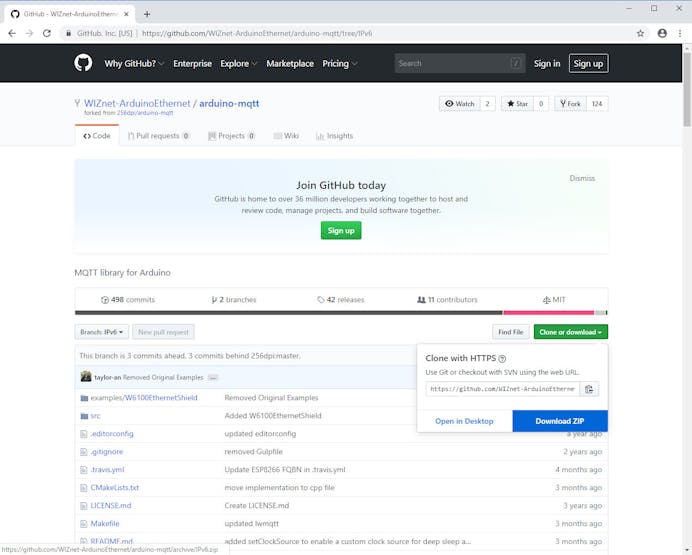Click the browser address bar URL
This screenshot has height=555, width=692.
(257, 33)
